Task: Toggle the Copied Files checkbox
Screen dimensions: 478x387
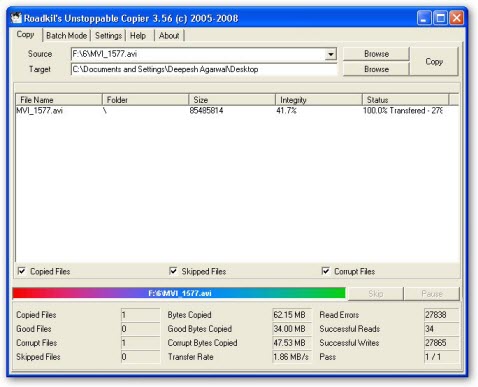Action: pos(22,271)
